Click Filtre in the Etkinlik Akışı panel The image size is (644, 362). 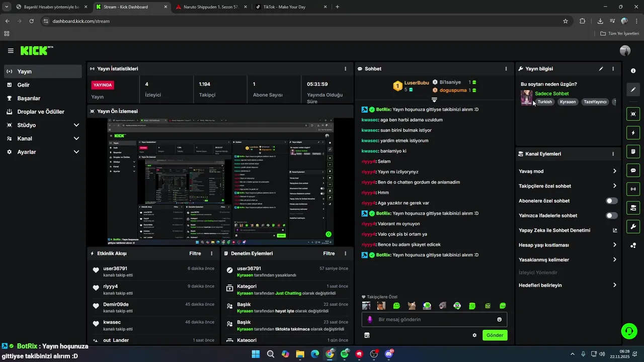tap(195, 253)
